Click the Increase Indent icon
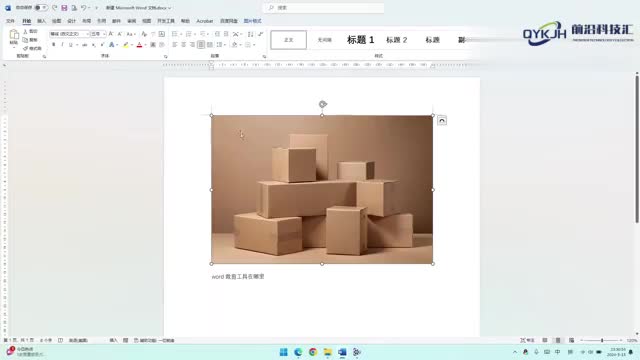 coord(226,34)
